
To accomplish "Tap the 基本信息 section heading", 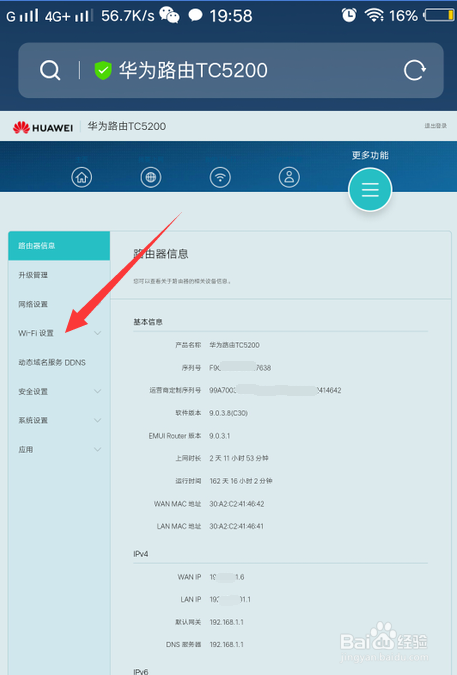I will click(x=148, y=322).
